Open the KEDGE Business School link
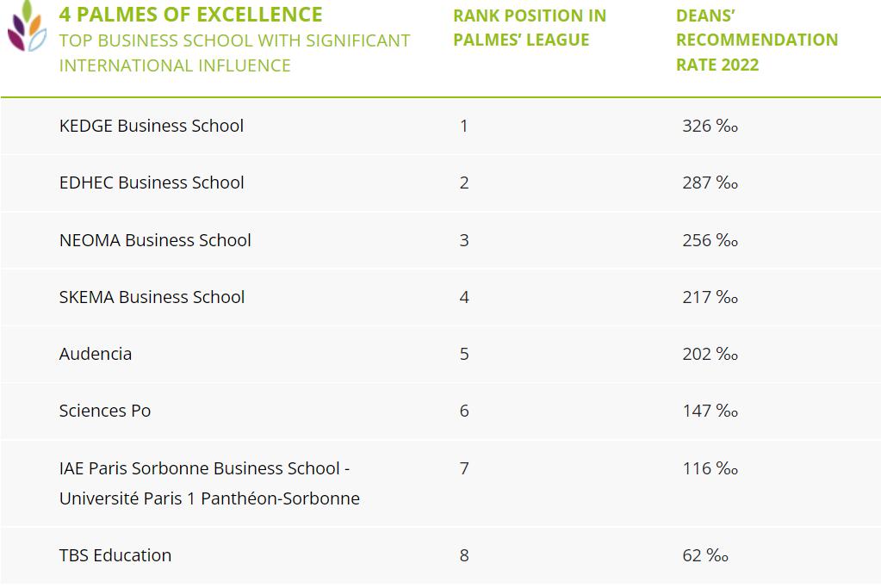 pyautogui.click(x=152, y=126)
